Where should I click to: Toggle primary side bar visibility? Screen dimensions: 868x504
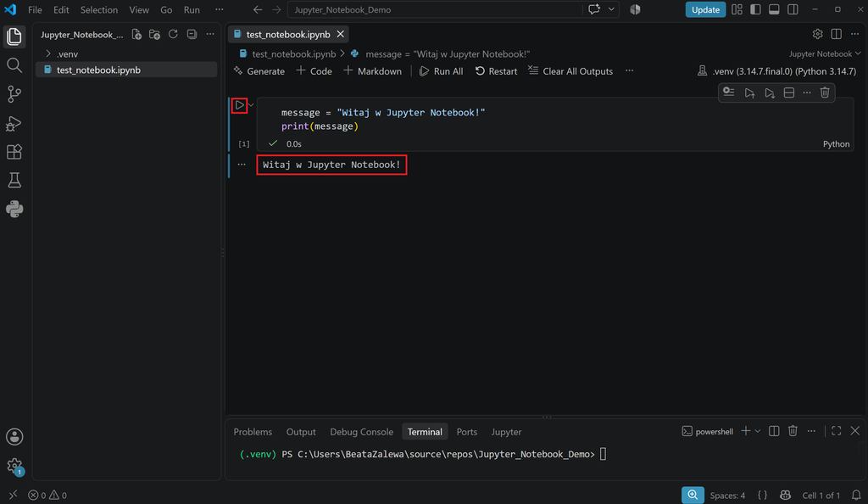click(x=755, y=9)
